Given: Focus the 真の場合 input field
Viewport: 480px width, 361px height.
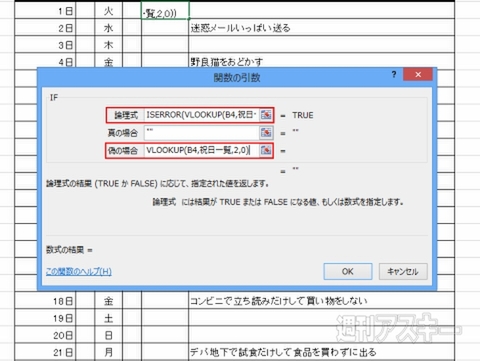Looking at the screenshot, I should pos(202,133).
